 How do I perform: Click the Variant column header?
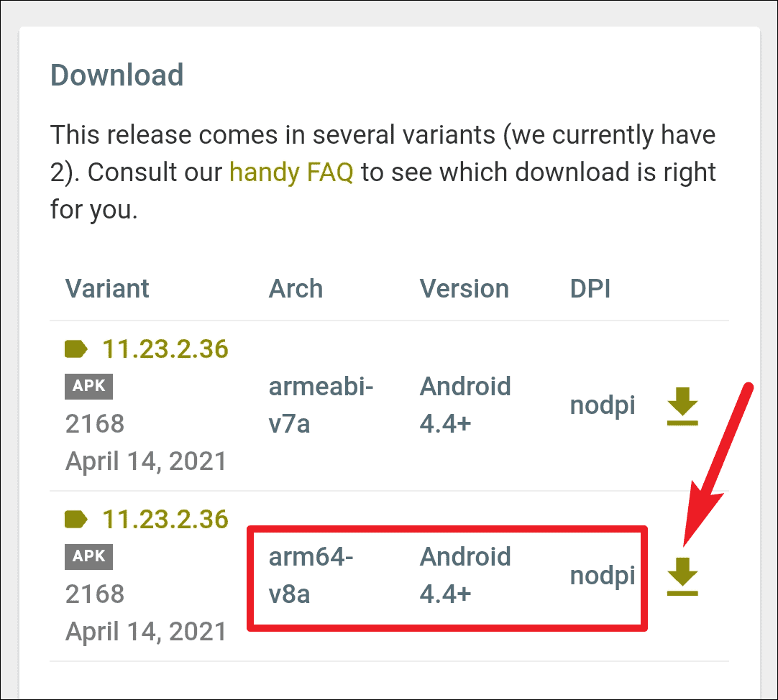(x=106, y=288)
